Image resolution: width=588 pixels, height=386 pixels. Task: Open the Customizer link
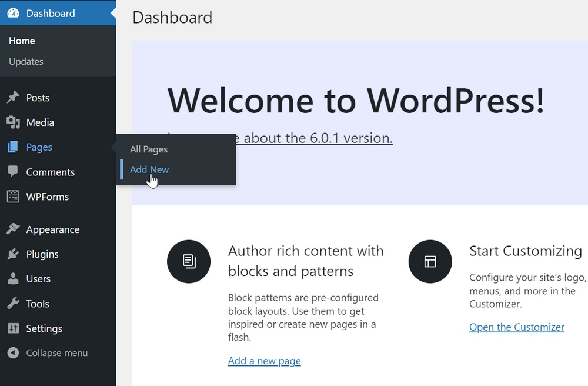(517, 327)
